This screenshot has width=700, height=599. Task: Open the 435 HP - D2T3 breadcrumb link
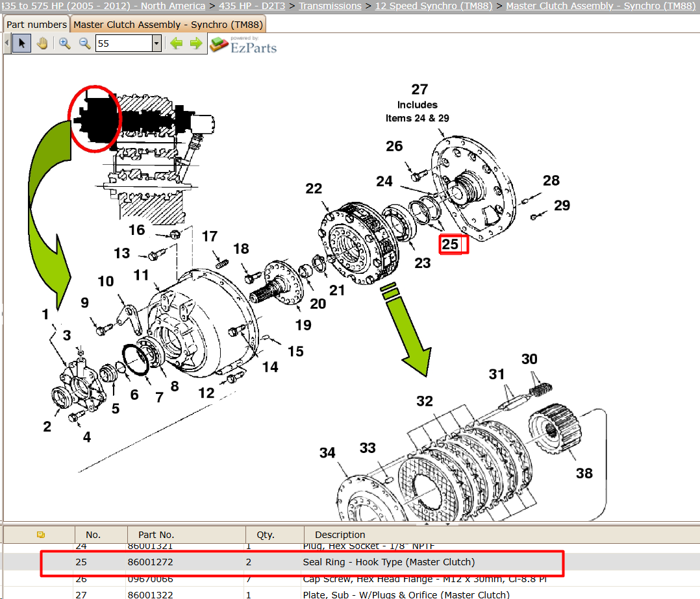pos(252,6)
